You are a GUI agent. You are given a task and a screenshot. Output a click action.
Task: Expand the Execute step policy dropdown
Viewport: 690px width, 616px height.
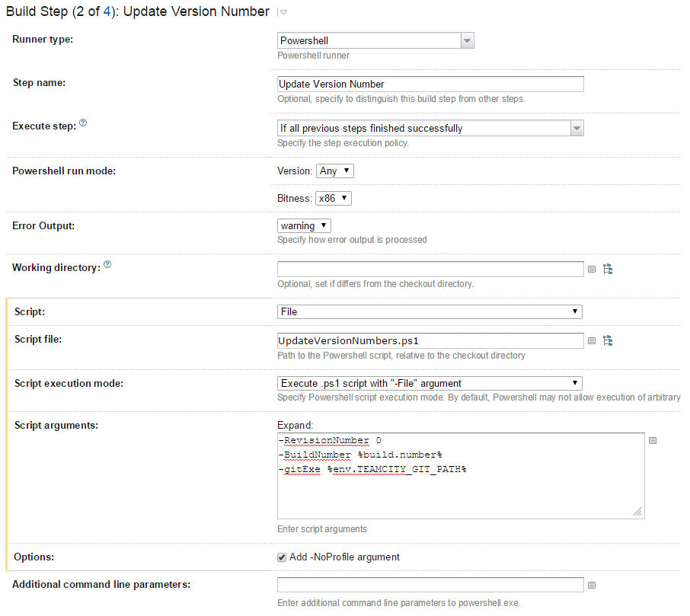point(430,129)
